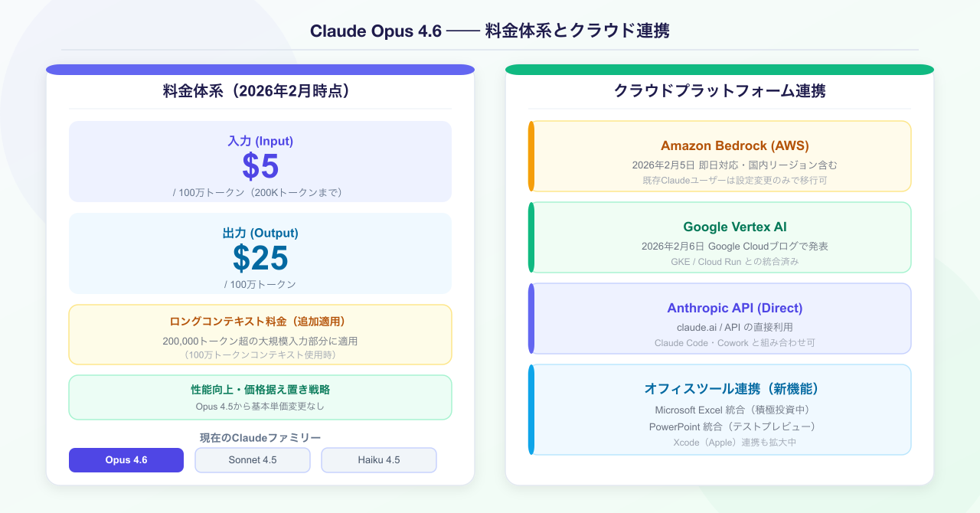Click the Amazon Bedrock (AWS) heading

734,145
